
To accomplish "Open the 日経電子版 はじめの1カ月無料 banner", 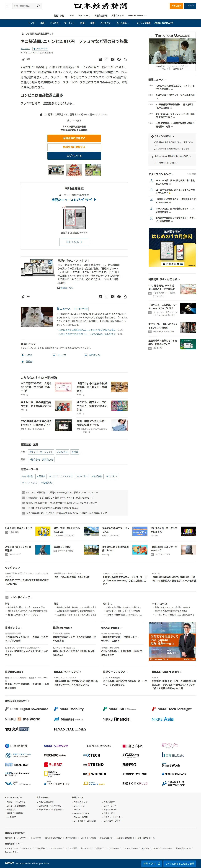I will (x=172, y=248).
